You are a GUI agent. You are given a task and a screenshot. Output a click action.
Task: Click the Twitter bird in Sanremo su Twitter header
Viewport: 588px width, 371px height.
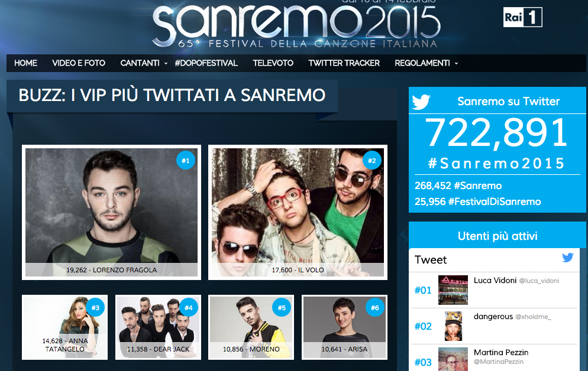click(x=421, y=102)
